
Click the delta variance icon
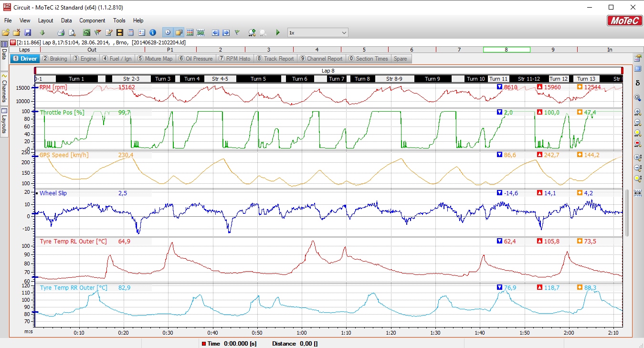click(637, 83)
